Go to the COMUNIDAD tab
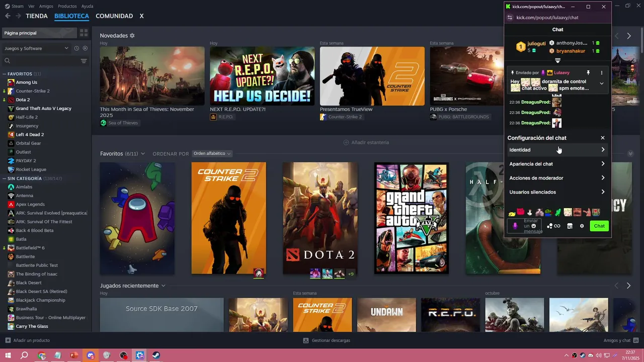The width and height of the screenshot is (644, 362). 114,16
